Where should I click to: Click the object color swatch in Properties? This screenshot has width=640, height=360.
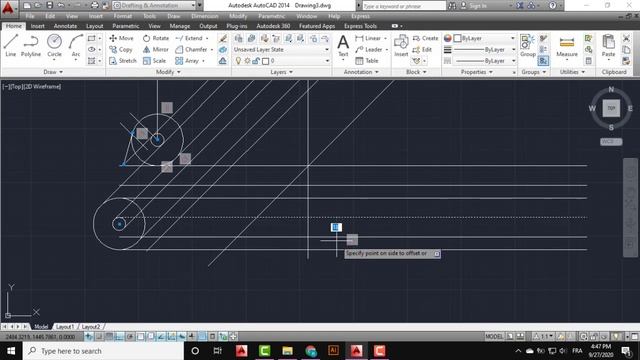[457, 38]
